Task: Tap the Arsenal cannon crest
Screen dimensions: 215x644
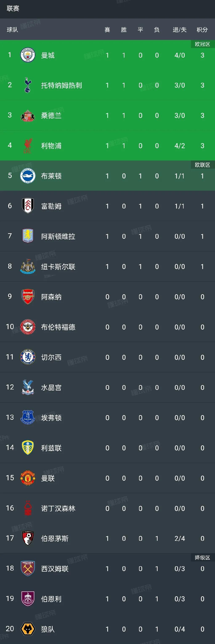Action: [x=28, y=297]
